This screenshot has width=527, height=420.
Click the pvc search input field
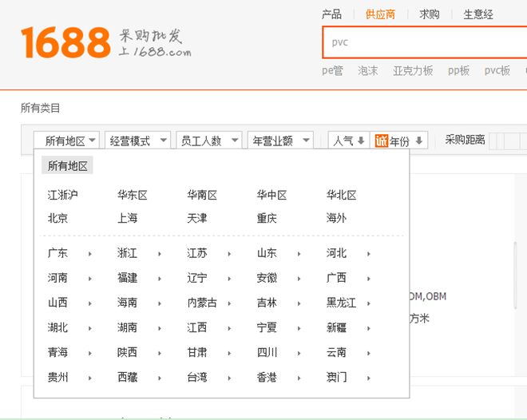(423, 42)
